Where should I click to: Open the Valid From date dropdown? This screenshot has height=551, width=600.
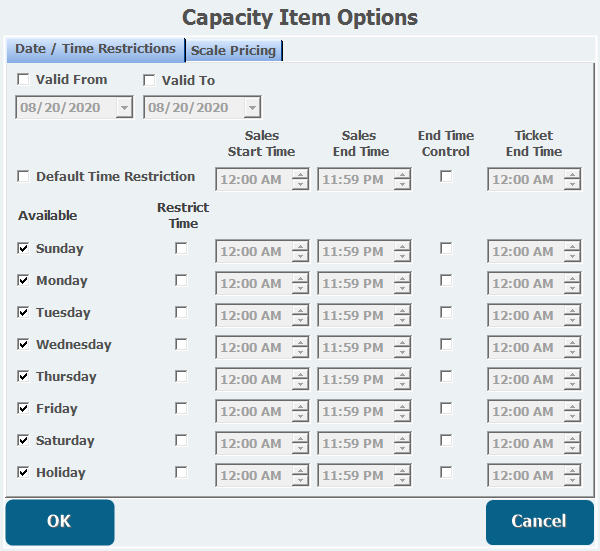point(123,107)
